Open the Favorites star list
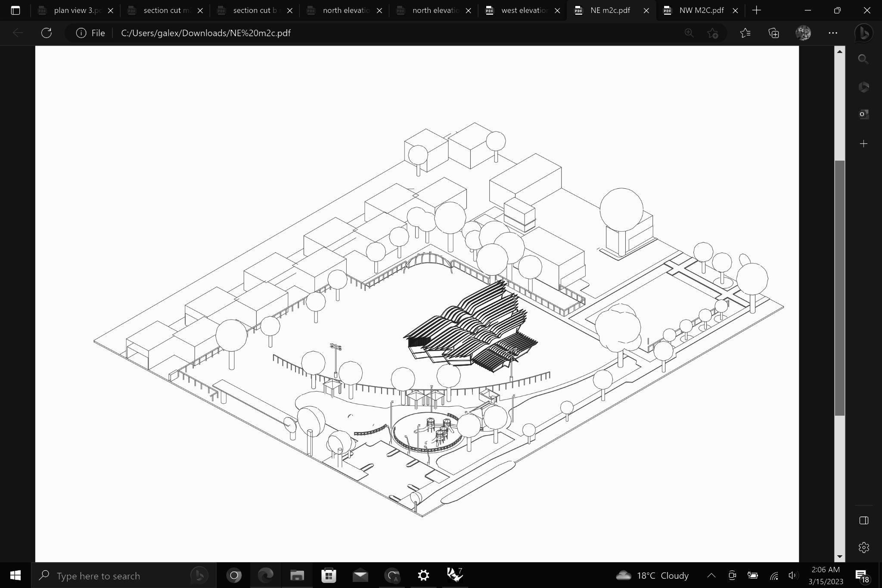882x588 pixels. coord(745,33)
